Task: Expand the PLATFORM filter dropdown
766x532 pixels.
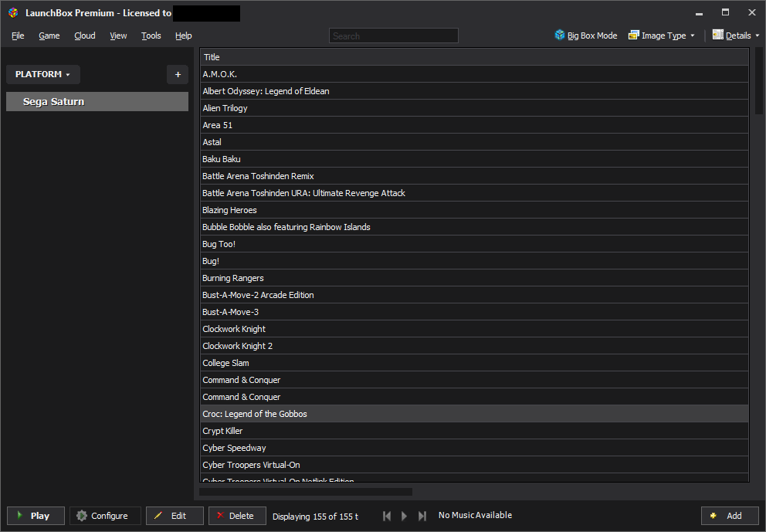Action: pos(42,74)
